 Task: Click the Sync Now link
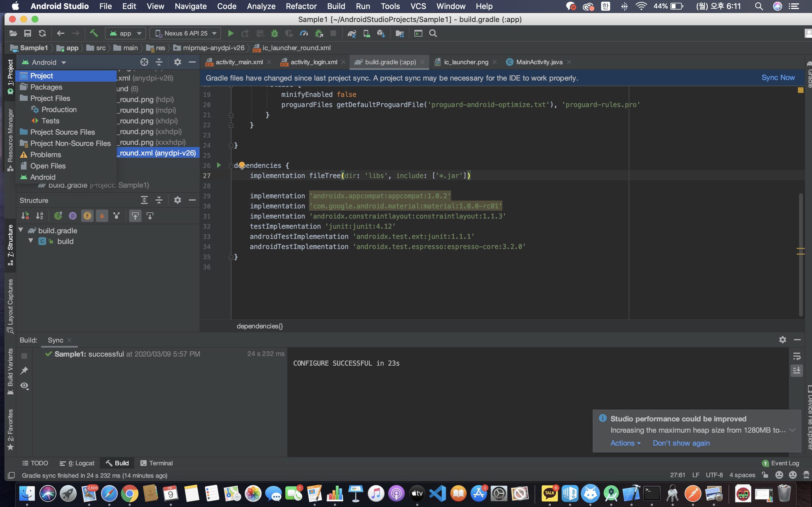click(778, 78)
